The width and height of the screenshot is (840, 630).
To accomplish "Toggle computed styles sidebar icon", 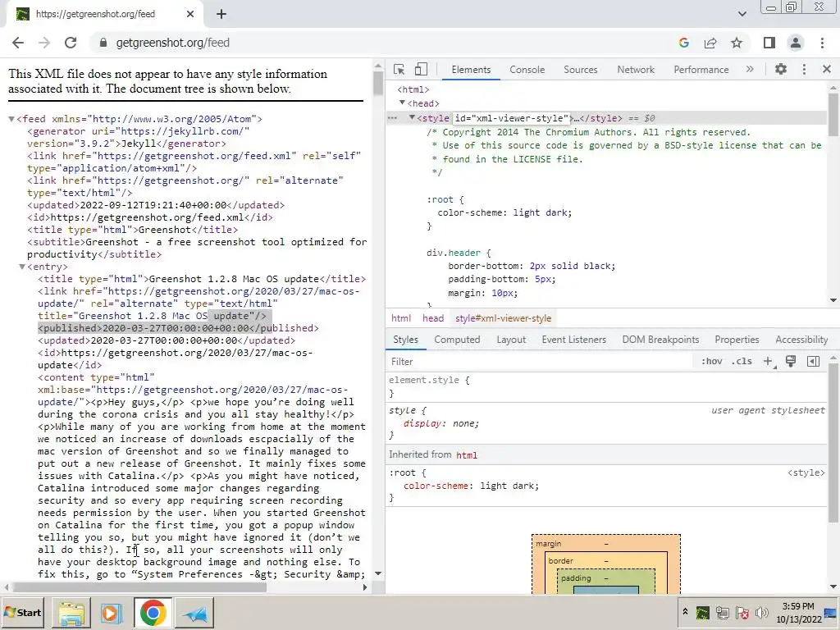I will click(813, 362).
